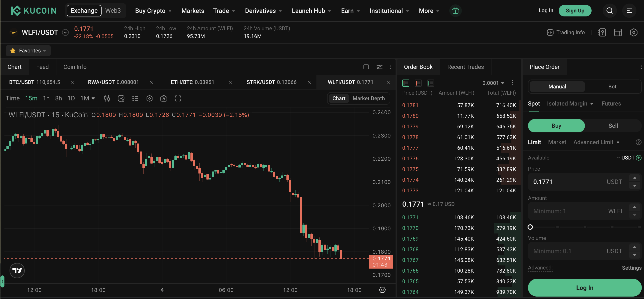Open the chart indicators icon
644x299 pixels.
click(121, 98)
